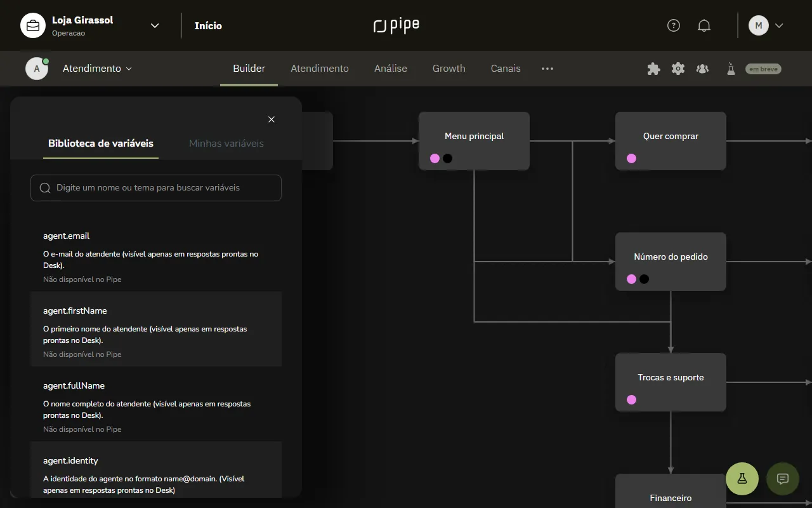Viewport: 812px width, 508px height.
Task: Select Biblioteca de variáveis tab
Action: point(101,144)
